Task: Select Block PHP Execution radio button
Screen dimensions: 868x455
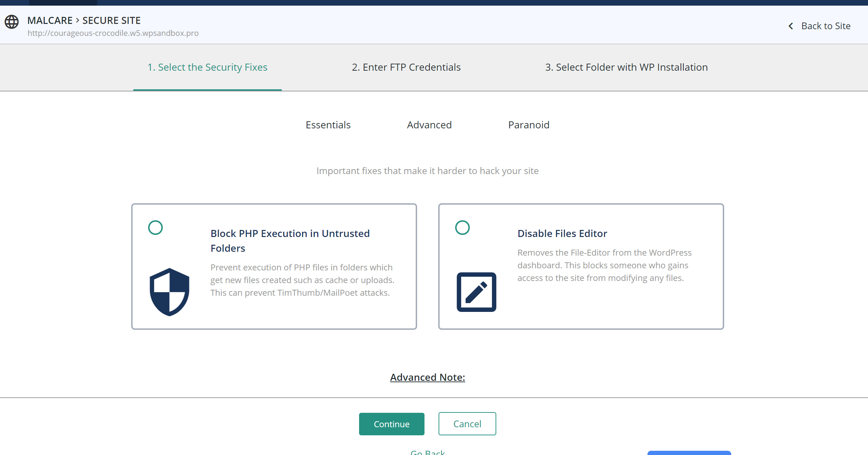Action: (x=155, y=227)
